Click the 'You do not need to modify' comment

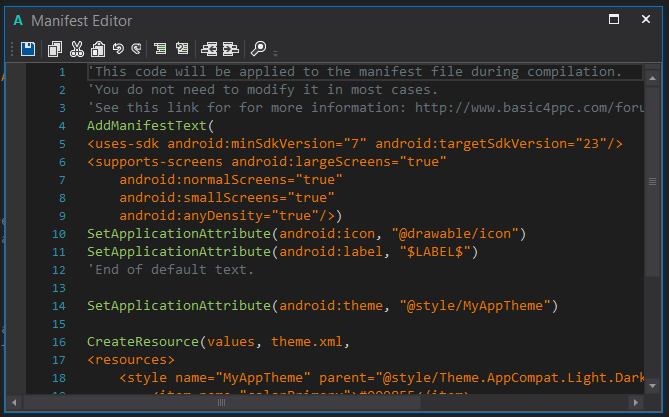tap(262, 90)
